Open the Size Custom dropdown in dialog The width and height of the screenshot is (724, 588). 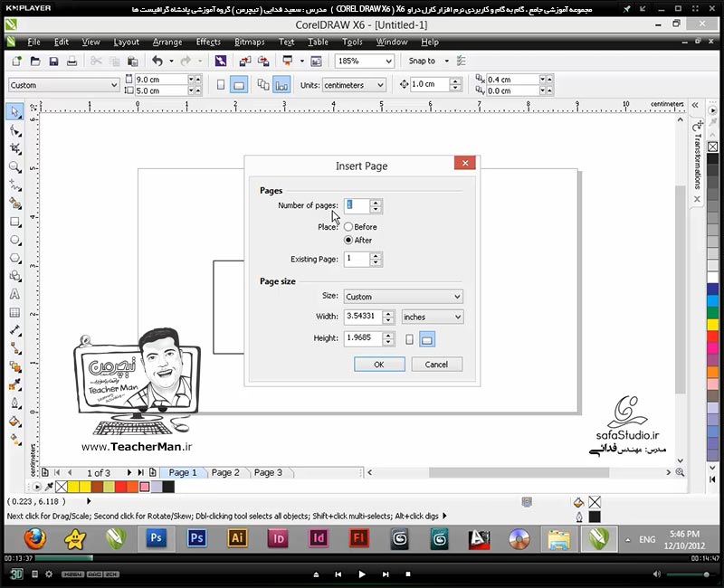pos(403,297)
